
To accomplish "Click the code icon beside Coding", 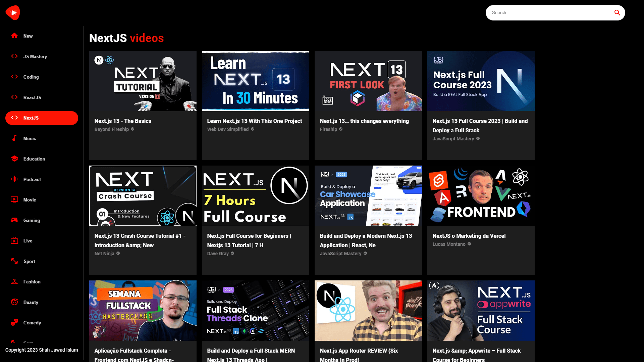I will click(14, 77).
